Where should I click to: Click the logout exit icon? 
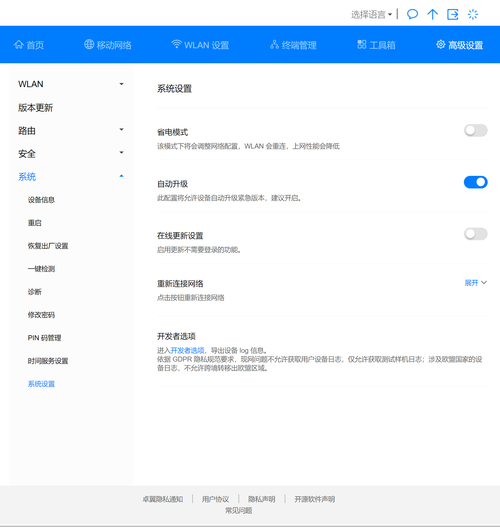[x=453, y=14]
